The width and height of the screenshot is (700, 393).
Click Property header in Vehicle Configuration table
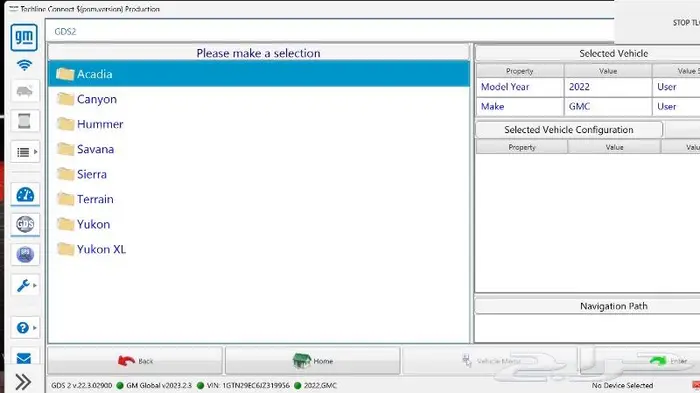tap(521, 147)
